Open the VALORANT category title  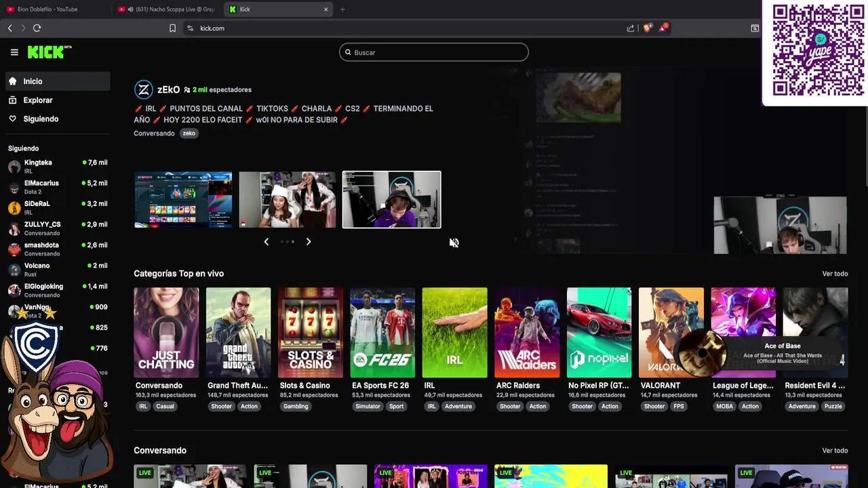pyautogui.click(x=660, y=386)
